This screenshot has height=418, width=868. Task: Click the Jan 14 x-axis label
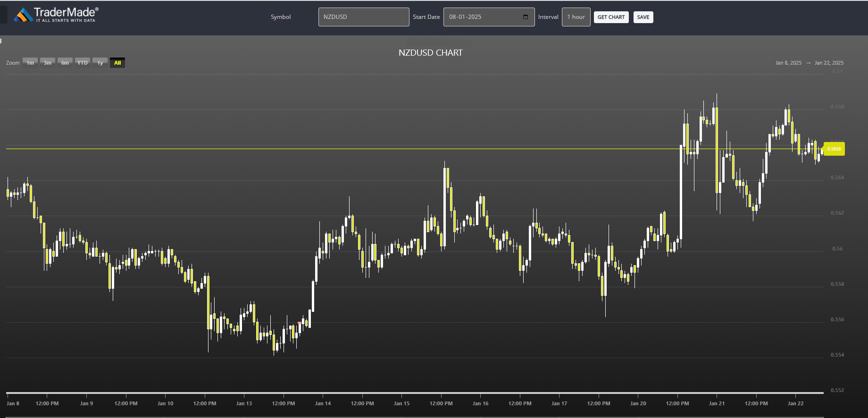323,403
